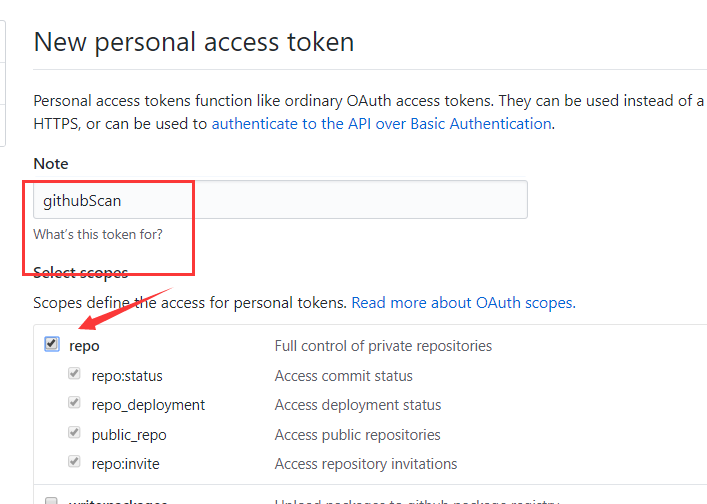Click the Note field label

(x=51, y=163)
